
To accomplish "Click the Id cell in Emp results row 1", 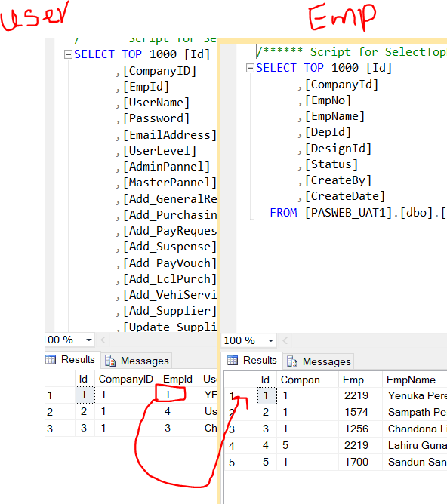I will (x=267, y=395).
